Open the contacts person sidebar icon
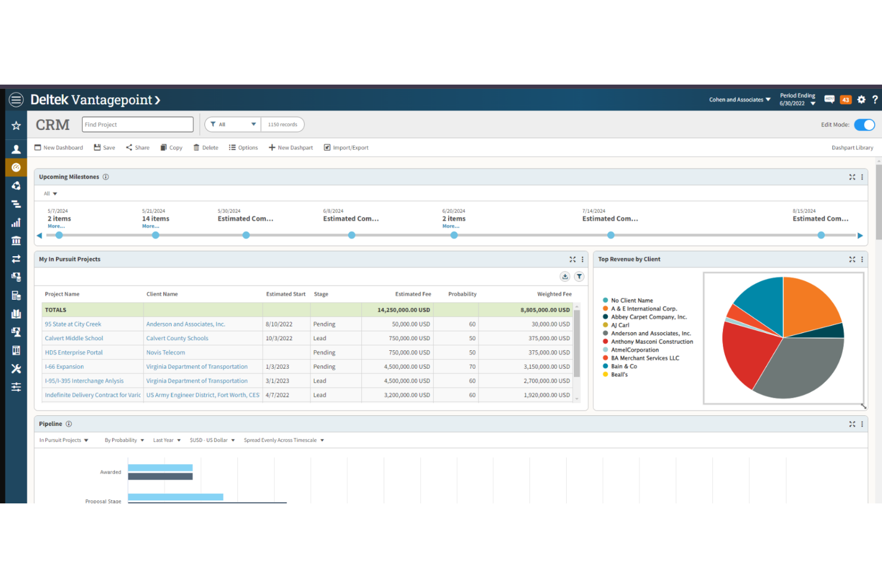The height and width of the screenshot is (588, 882). click(16, 150)
